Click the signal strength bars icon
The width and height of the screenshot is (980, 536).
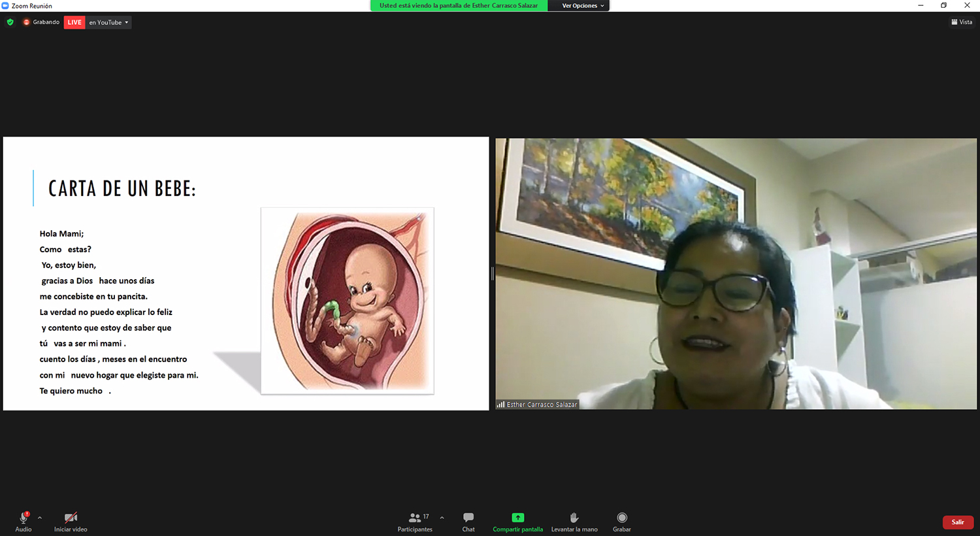pyautogui.click(x=500, y=405)
